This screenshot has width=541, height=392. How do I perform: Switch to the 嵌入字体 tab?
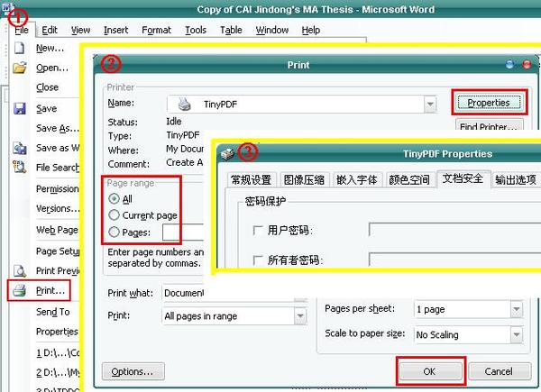pos(357,179)
